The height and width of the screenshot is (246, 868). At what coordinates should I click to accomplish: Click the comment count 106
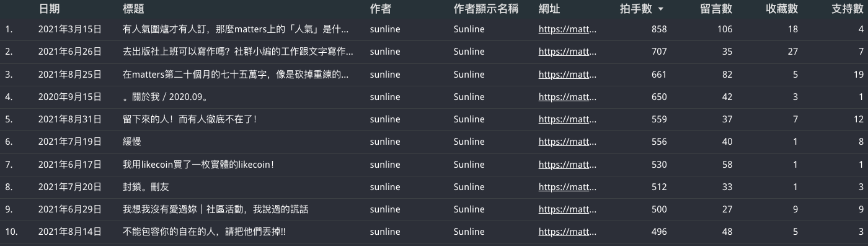click(x=725, y=29)
